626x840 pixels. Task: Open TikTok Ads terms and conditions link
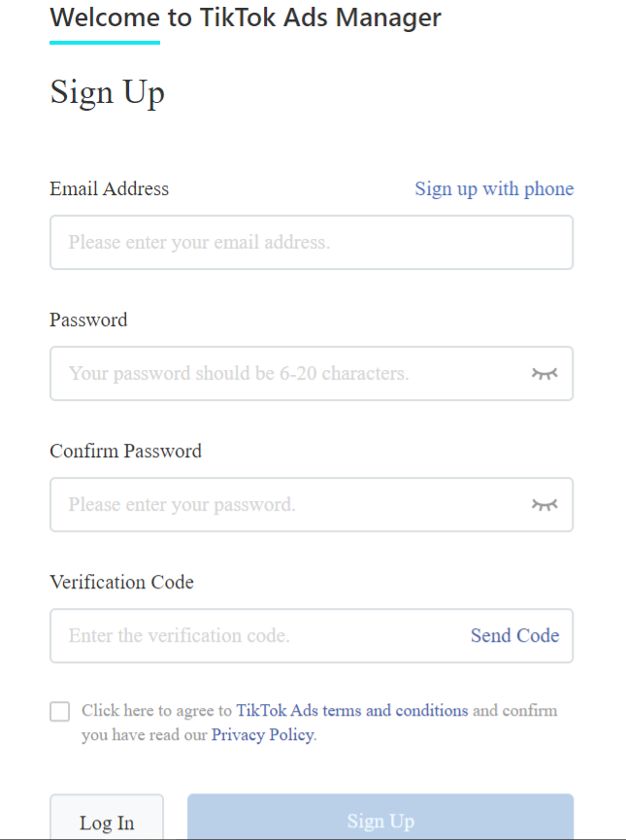[x=351, y=711]
